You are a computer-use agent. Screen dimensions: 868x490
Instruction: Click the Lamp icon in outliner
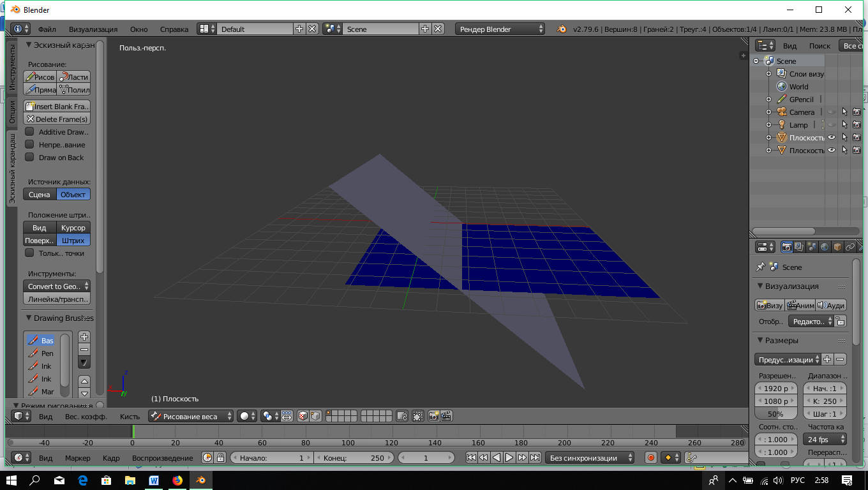pyautogui.click(x=781, y=125)
